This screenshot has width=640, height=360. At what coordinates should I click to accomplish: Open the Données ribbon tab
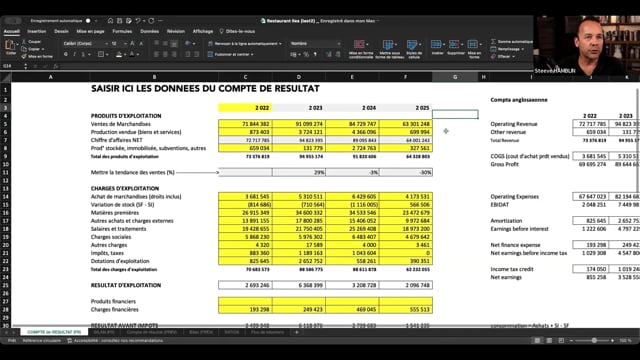pos(149,31)
